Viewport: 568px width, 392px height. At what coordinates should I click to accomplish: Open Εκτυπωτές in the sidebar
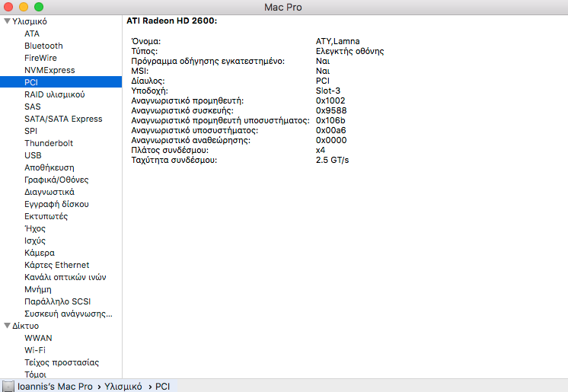click(46, 216)
